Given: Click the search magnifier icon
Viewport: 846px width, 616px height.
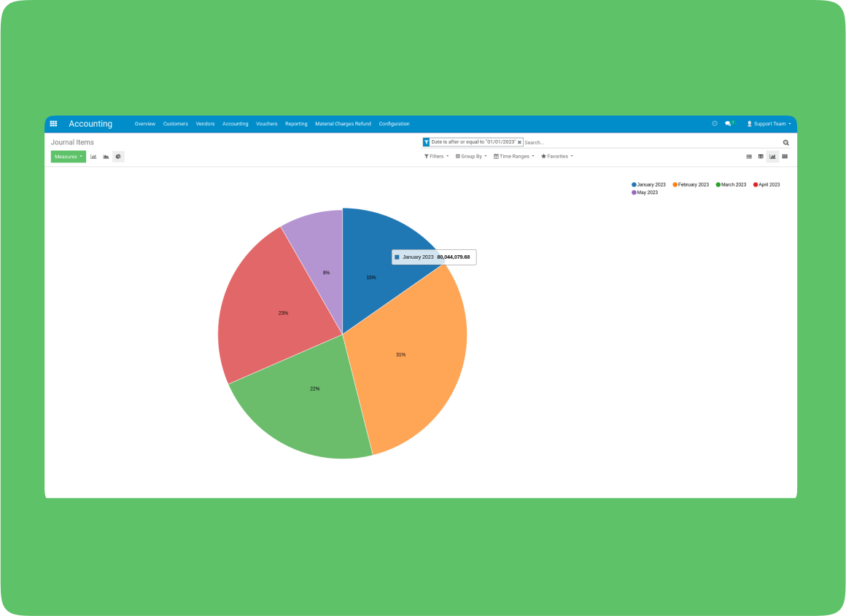Looking at the screenshot, I should tap(785, 143).
